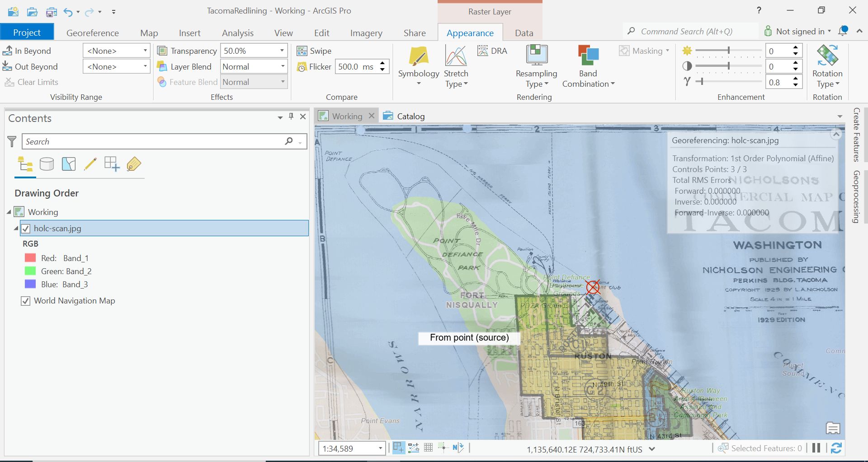Refresh the map view

[x=836, y=448]
